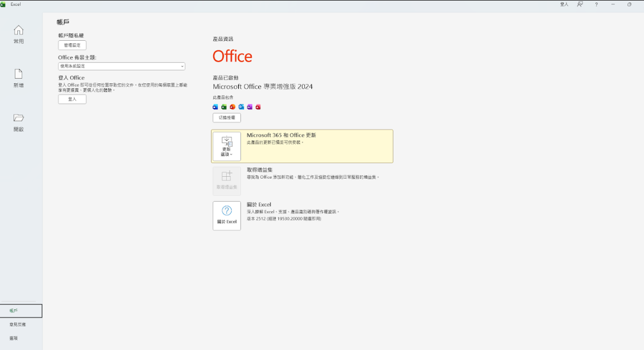Click the green Excel icon in product list
The height and width of the screenshot is (350, 644).
[x=224, y=107]
